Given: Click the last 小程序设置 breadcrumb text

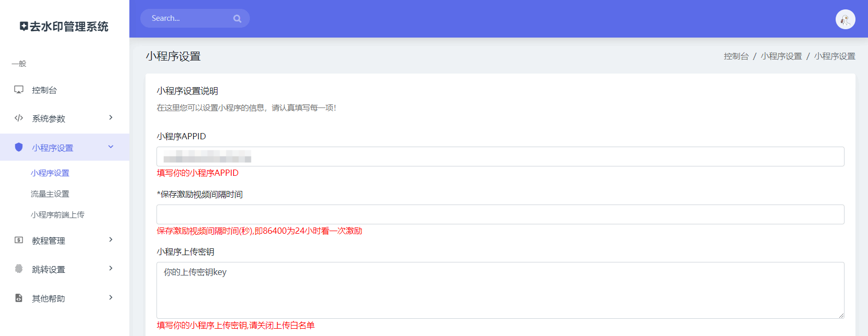Looking at the screenshot, I should coord(835,56).
